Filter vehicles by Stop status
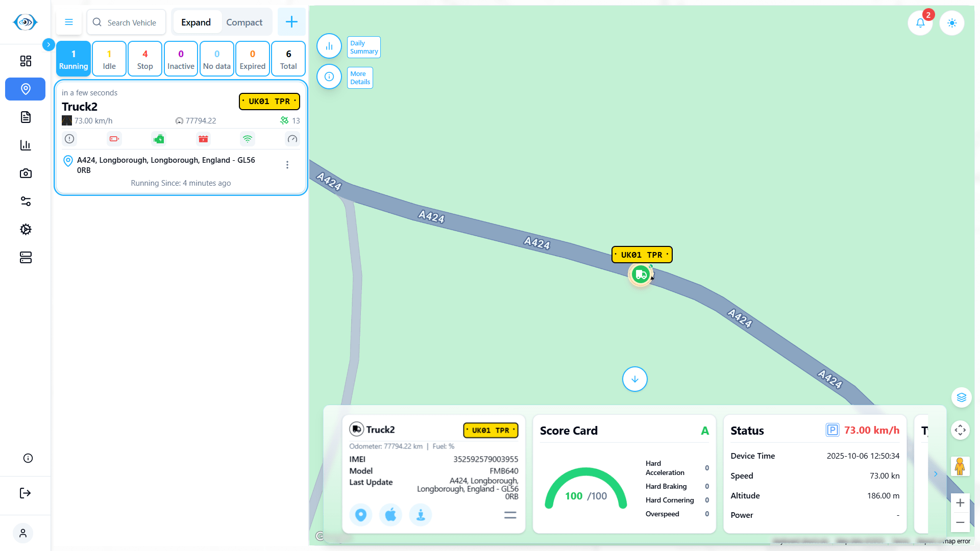980x551 pixels. pyautogui.click(x=145, y=59)
